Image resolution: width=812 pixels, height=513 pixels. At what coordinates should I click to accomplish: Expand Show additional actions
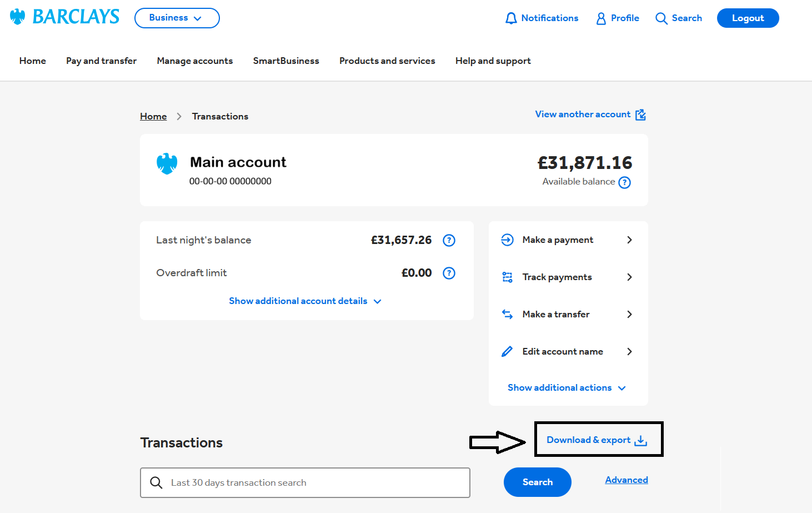tap(567, 388)
